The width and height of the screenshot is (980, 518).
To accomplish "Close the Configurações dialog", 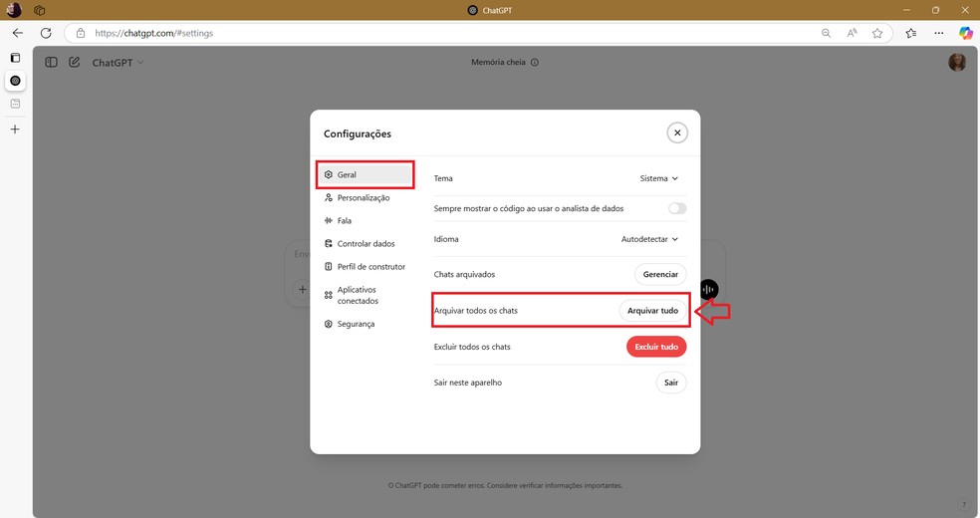I will click(x=677, y=133).
